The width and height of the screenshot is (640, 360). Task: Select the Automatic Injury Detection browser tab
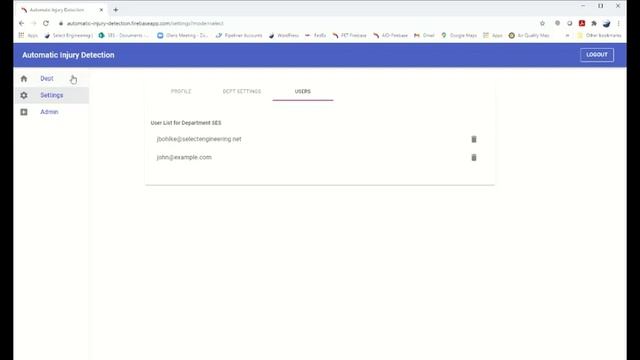[x=60, y=9]
